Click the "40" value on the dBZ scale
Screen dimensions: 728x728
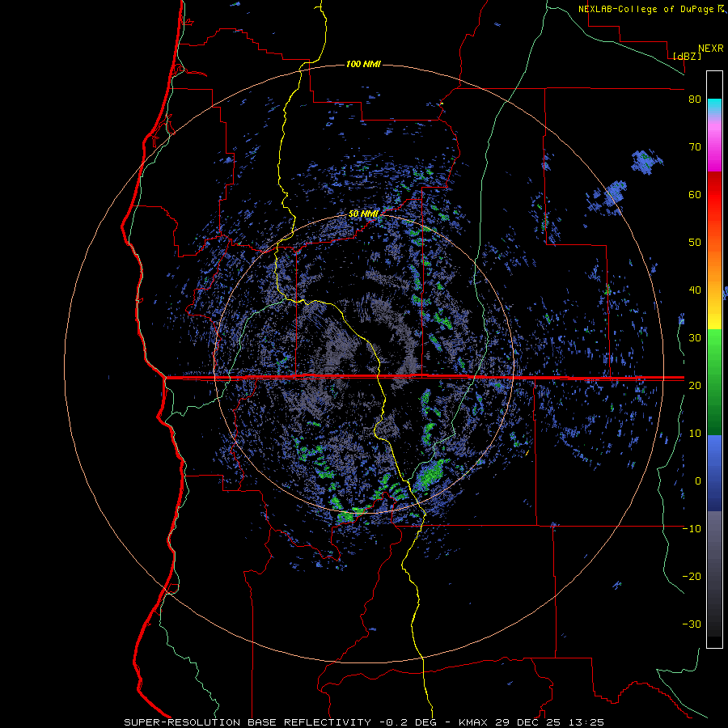[695, 290]
